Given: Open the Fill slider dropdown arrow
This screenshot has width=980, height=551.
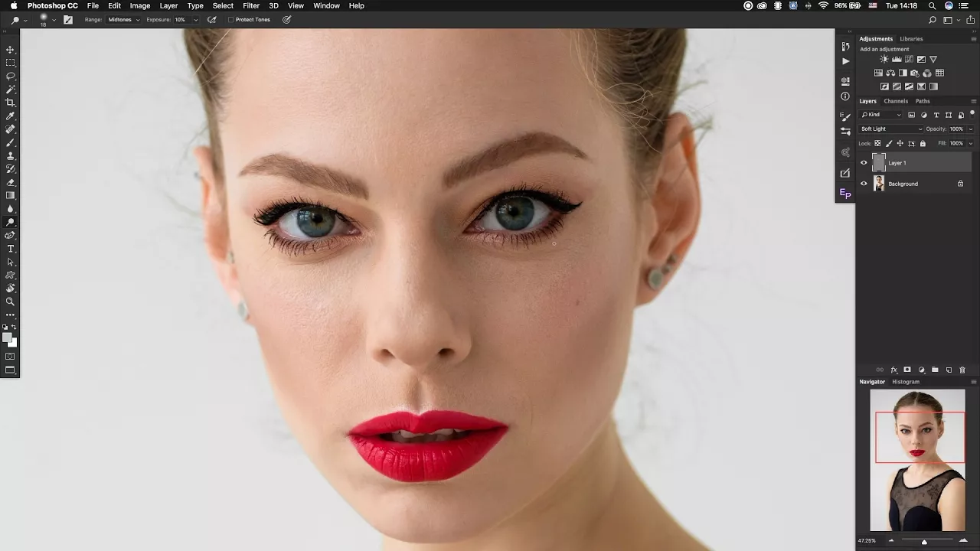Looking at the screenshot, I should click(x=971, y=143).
